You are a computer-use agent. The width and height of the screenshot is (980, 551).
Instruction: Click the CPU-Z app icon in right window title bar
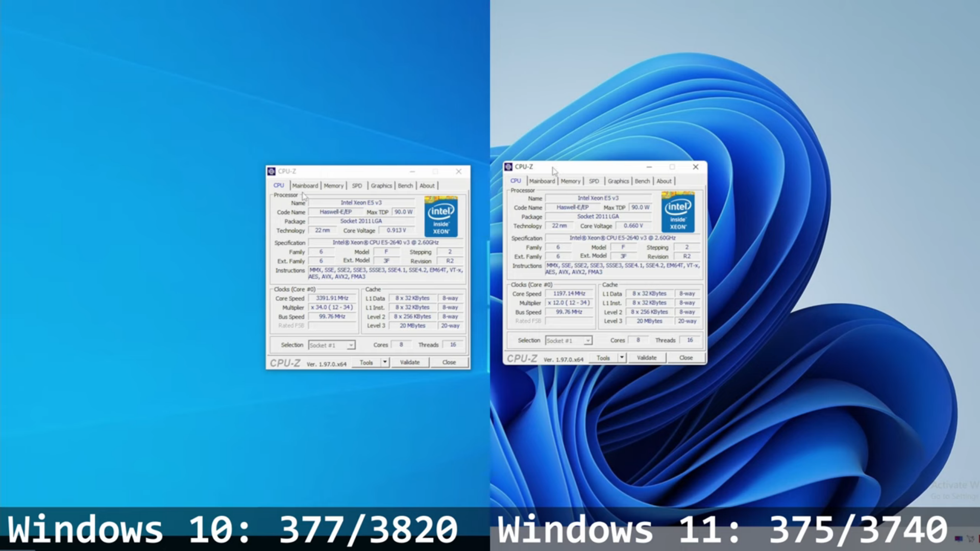pos(508,167)
